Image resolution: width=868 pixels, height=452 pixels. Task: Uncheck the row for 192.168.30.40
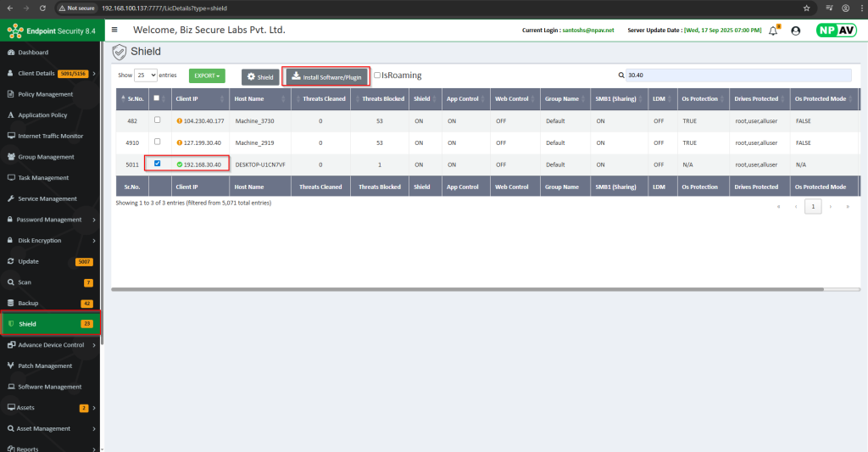coord(158,164)
